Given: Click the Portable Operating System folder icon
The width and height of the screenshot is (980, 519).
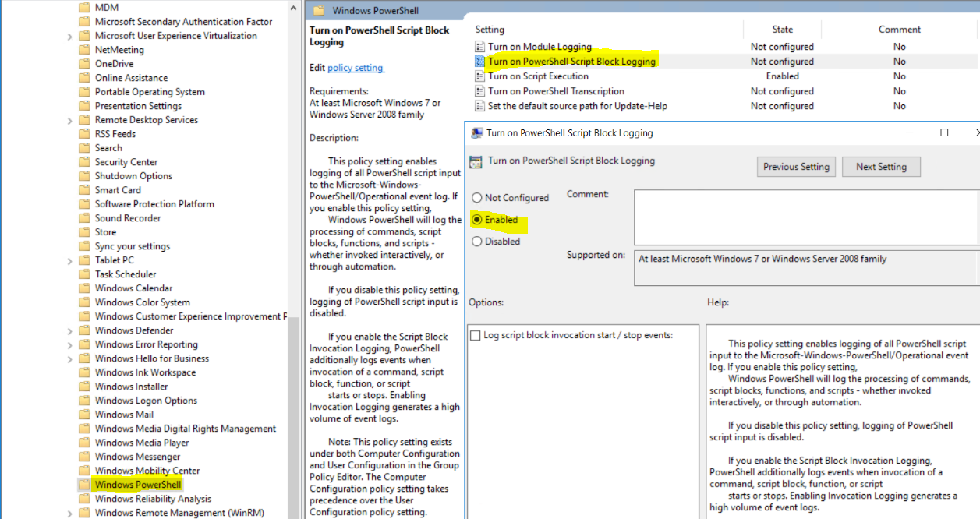Looking at the screenshot, I should [x=84, y=92].
